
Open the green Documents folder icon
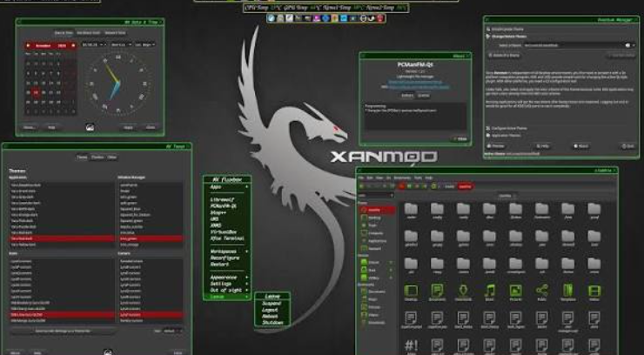pos(437,291)
